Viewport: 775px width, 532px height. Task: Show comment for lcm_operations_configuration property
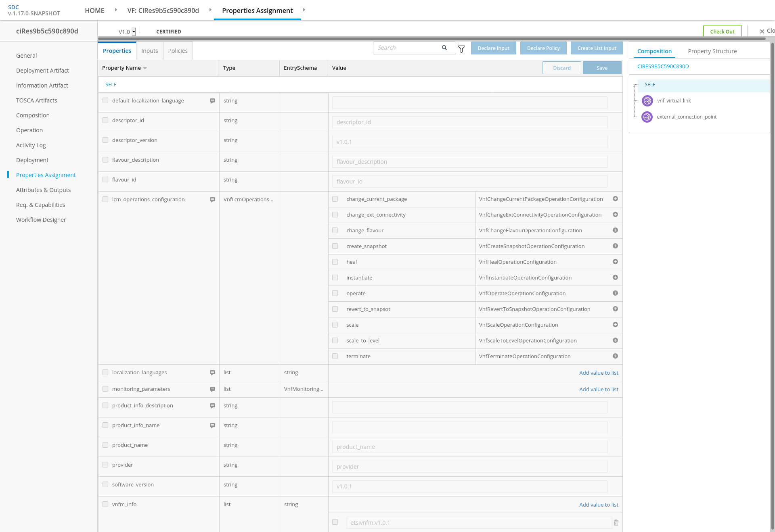tap(212, 200)
